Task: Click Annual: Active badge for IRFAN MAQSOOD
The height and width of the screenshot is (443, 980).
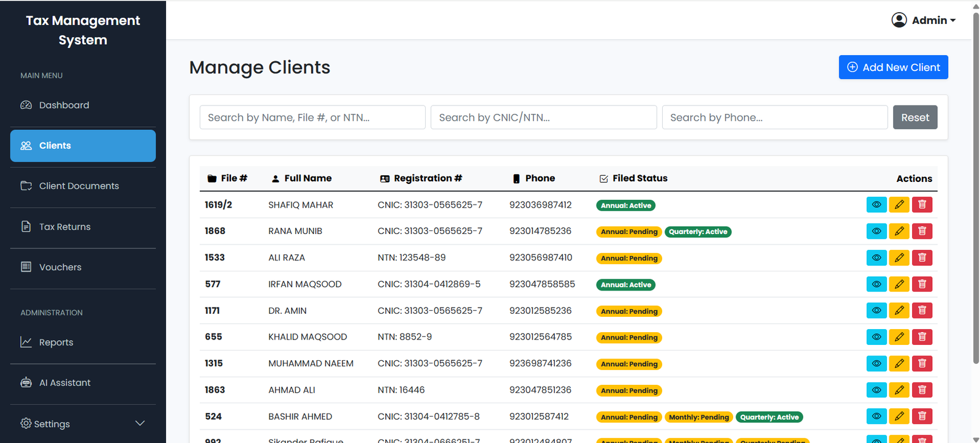Action: 626,285
